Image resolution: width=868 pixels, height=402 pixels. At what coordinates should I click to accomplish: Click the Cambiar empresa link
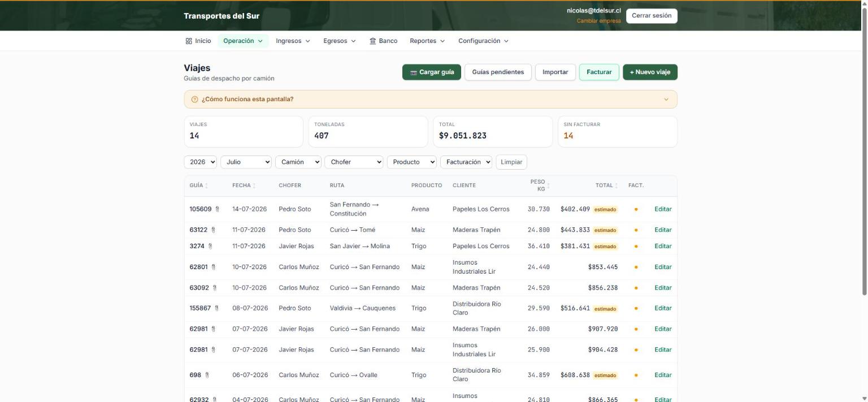click(598, 21)
